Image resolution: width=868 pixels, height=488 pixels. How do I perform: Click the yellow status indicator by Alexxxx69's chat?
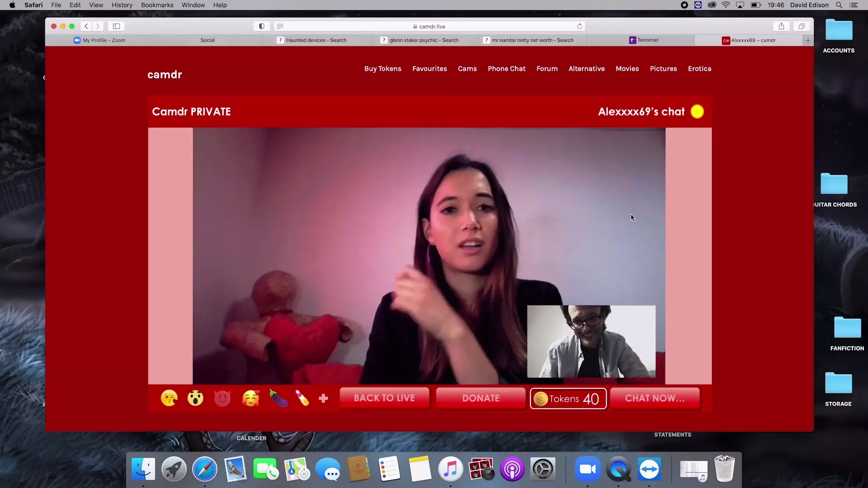click(x=697, y=112)
